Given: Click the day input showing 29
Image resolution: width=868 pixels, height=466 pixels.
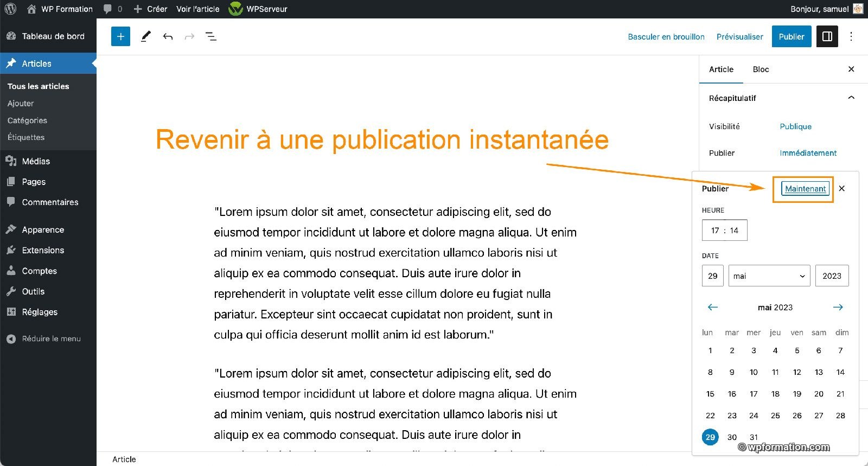Looking at the screenshot, I should click(712, 276).
